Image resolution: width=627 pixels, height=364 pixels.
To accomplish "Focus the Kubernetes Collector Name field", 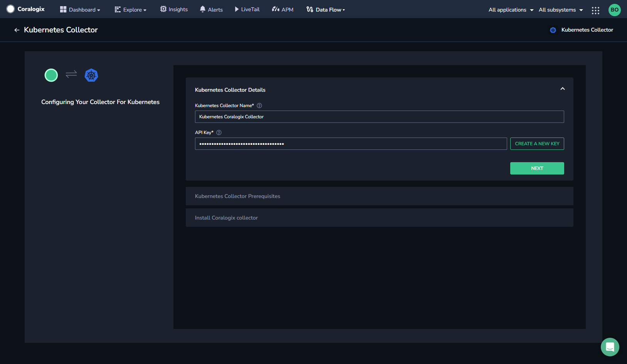I will click(x=379, y=117).
